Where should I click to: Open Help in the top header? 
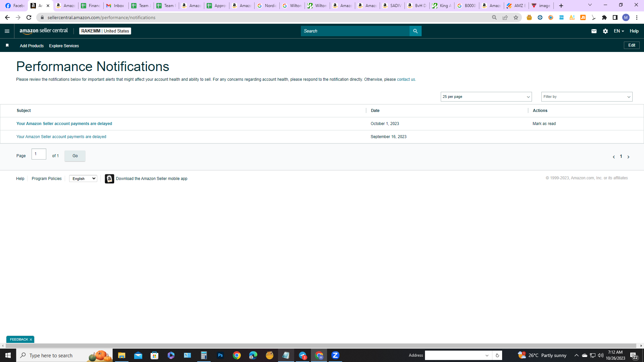point(634,31)
